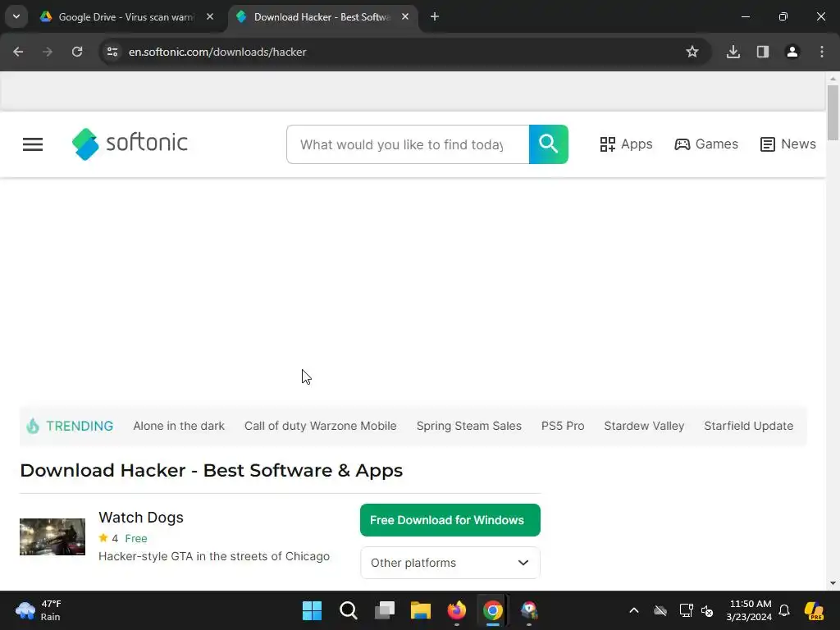Focus the Softonic search input field

pyautogui.click(x=408, y=144)
